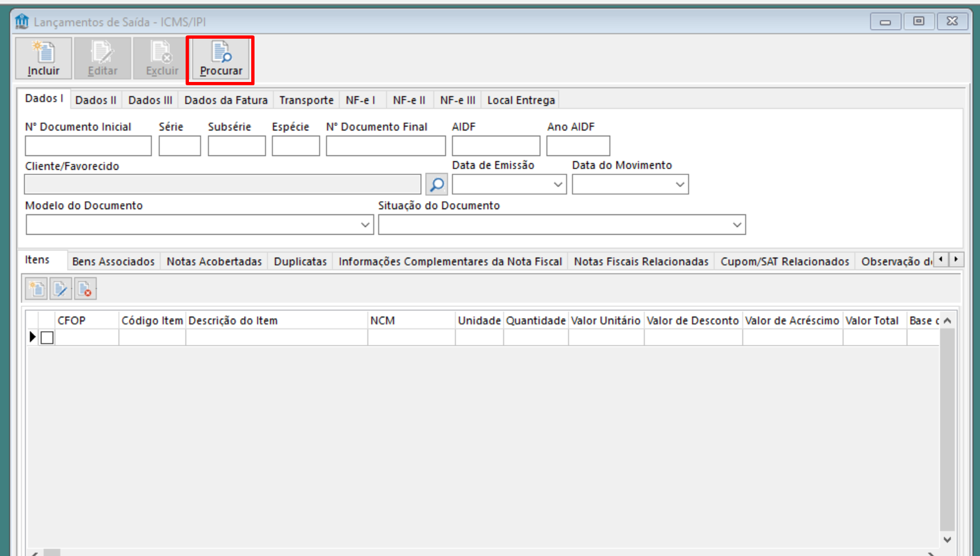Open the Local Entrega tab

[521, 100]
